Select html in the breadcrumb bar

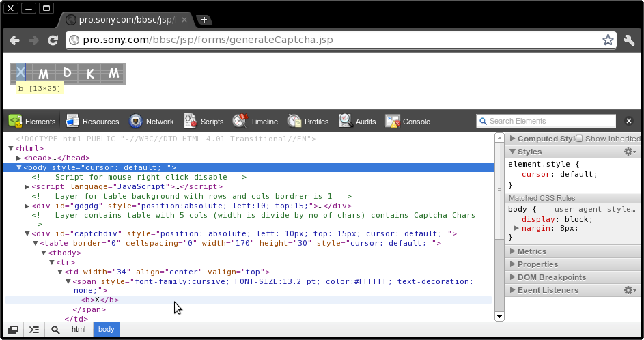[79, 329]
